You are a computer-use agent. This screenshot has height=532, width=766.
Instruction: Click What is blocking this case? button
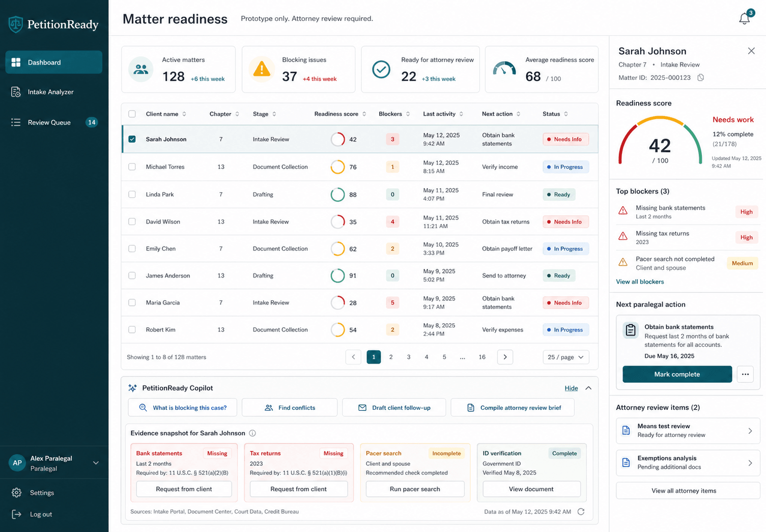[182, 408]
